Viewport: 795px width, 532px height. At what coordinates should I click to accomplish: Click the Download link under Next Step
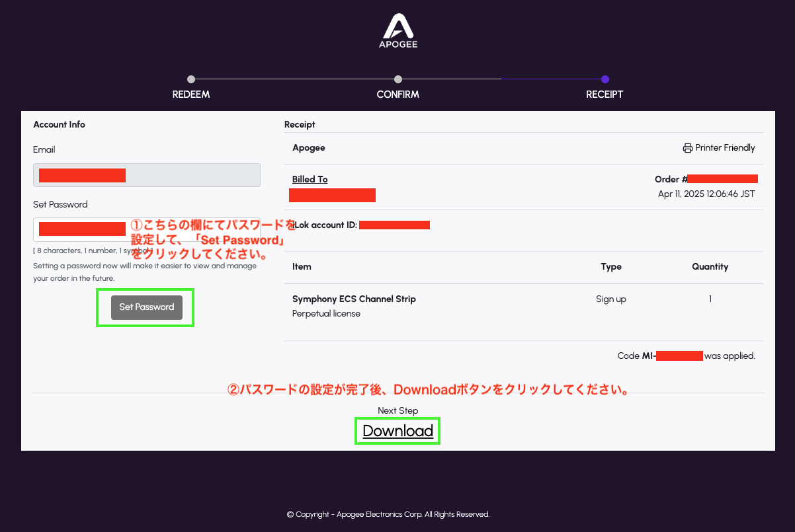[398, 432]
